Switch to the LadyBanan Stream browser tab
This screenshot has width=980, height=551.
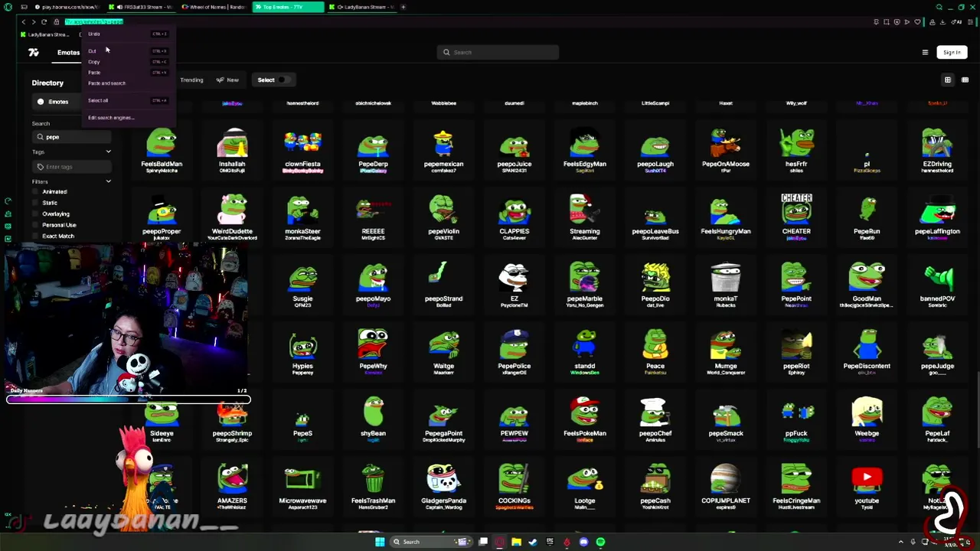(361, 7)
